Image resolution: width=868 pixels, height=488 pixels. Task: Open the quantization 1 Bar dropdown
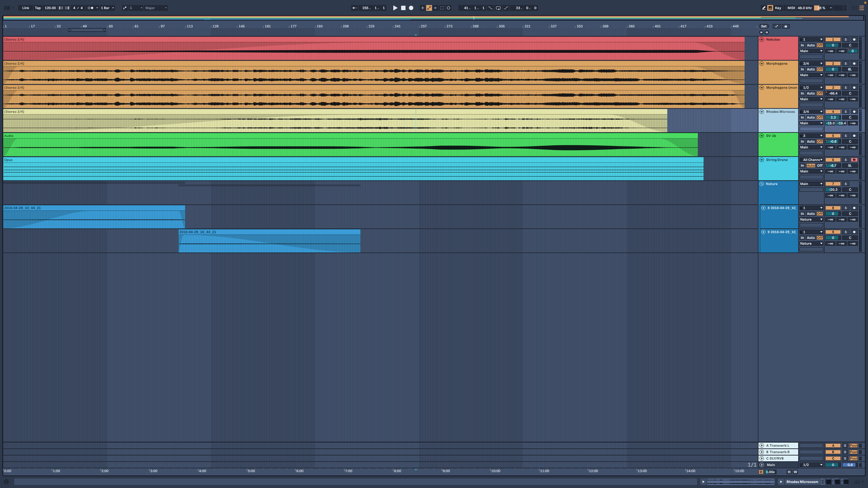click(107, 8)
